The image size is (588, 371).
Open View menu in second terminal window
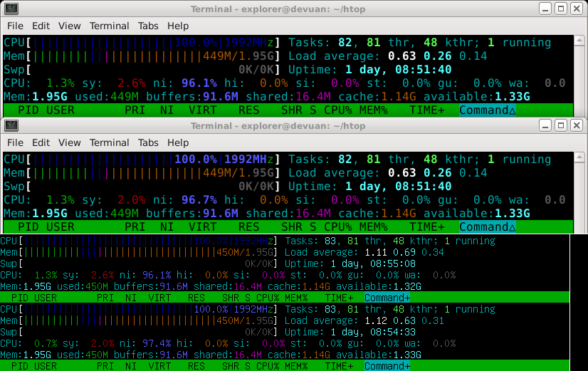click(x=69, y=142)
